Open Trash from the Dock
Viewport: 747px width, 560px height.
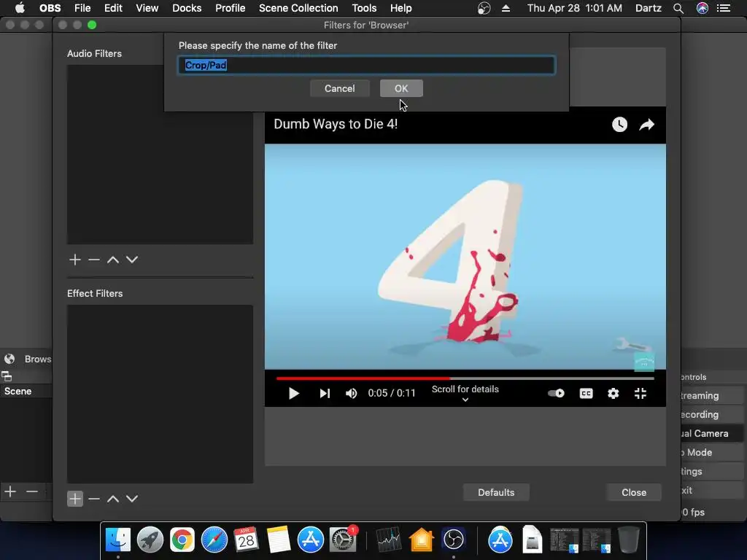click(x=628, y=540)
